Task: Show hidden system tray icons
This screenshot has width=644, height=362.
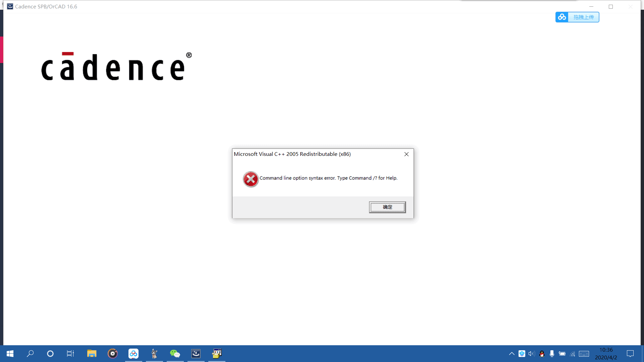Action: (512, 354)
